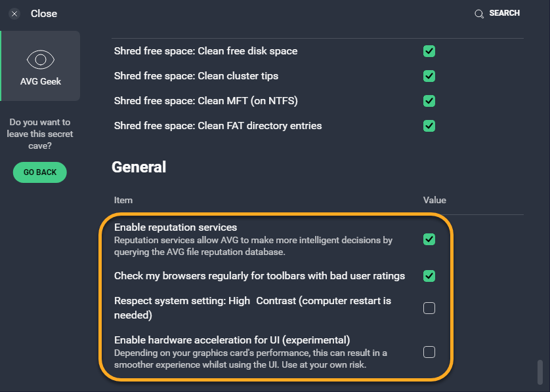
Task: Uncheck Clean free disk space checkbox
Action: tap(429, 51)
